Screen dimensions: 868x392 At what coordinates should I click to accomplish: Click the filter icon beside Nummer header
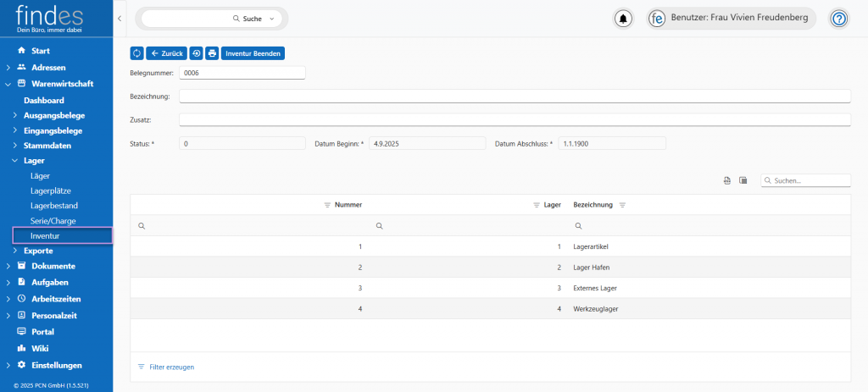click(x=328, y=205)
